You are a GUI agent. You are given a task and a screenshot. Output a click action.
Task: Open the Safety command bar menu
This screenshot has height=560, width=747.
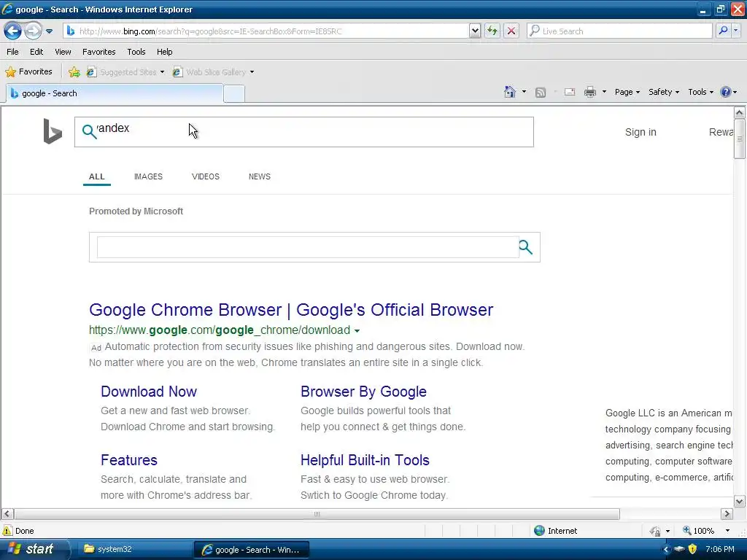click(x=664, y=92)
